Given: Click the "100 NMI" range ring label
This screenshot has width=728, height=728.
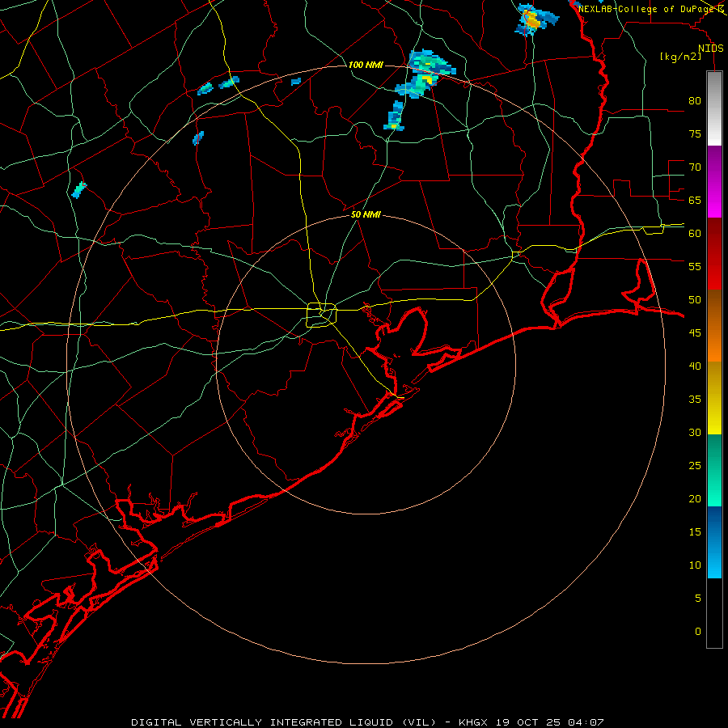Looking at the screenshot, I should pyautogui.click(x=366, y=65).
